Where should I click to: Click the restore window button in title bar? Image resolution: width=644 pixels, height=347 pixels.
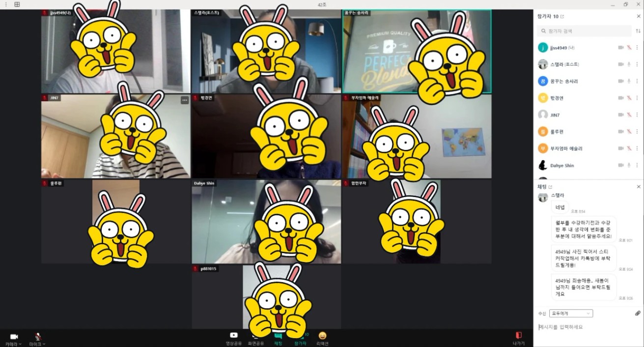[x=625, y=4]
